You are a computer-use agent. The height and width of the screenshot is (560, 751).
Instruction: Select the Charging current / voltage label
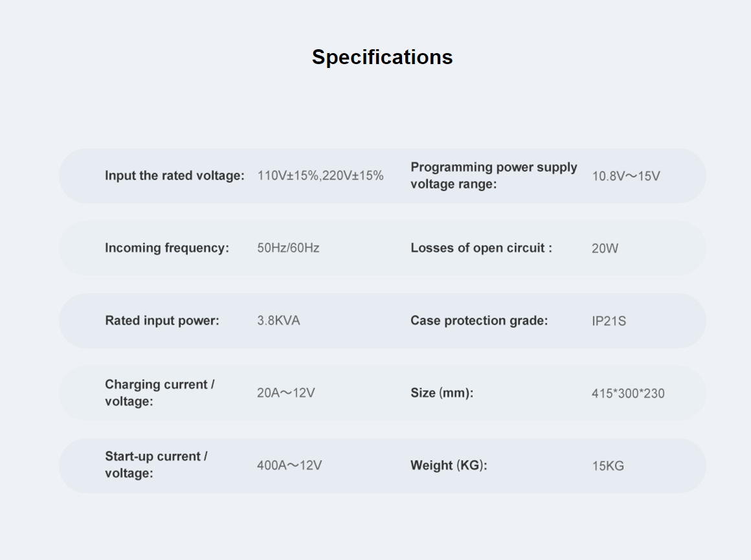160,393
